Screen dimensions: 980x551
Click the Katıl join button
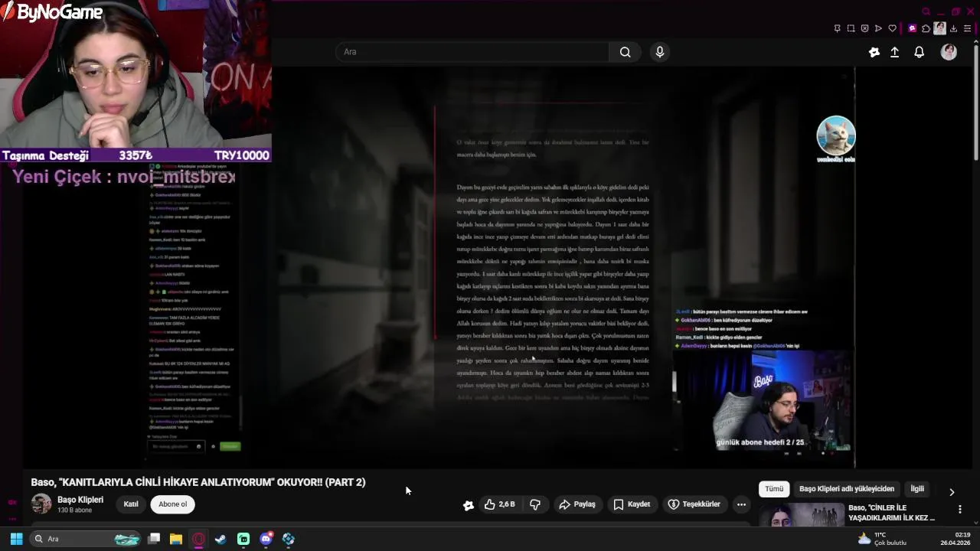pyautogui.click(x=131, y=504)
